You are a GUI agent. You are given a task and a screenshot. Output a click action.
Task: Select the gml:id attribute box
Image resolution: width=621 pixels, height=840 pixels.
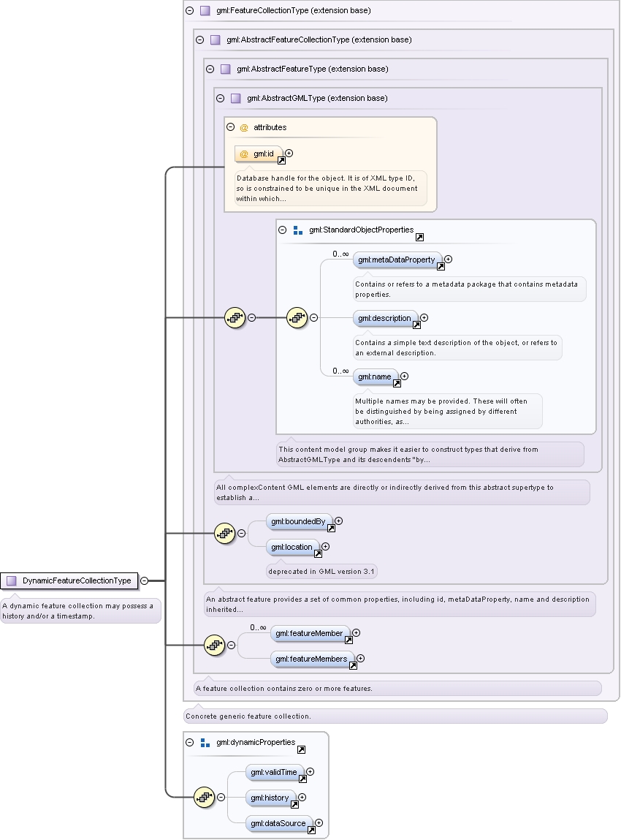point(259,154)
